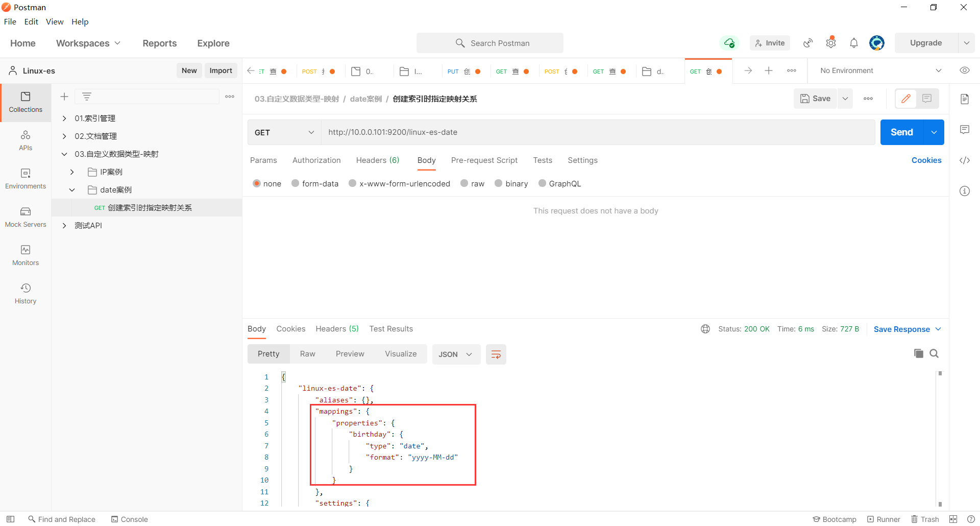Click the create new collection plus icon
The image size is (980, 526).
click(64, 97)
